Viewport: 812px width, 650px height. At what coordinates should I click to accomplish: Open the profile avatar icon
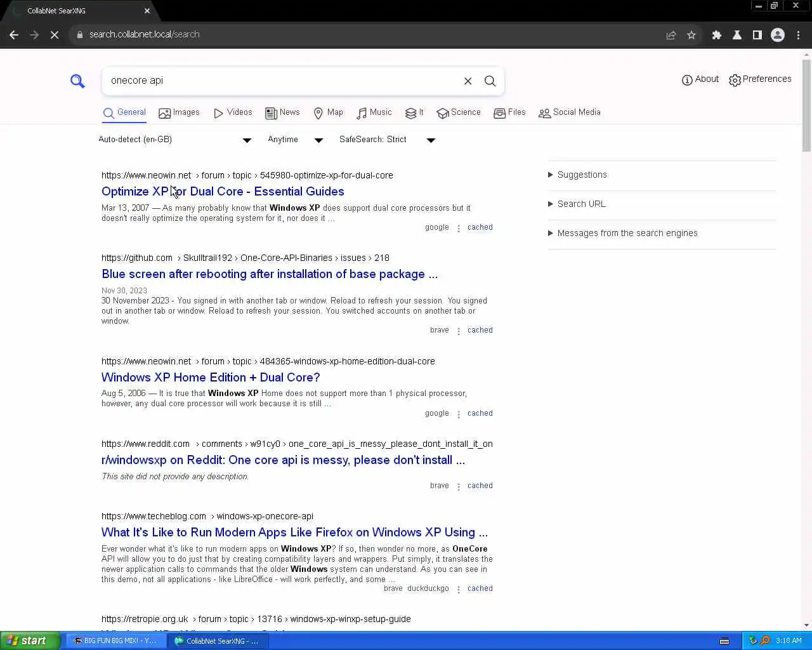[x=778, y=35]
